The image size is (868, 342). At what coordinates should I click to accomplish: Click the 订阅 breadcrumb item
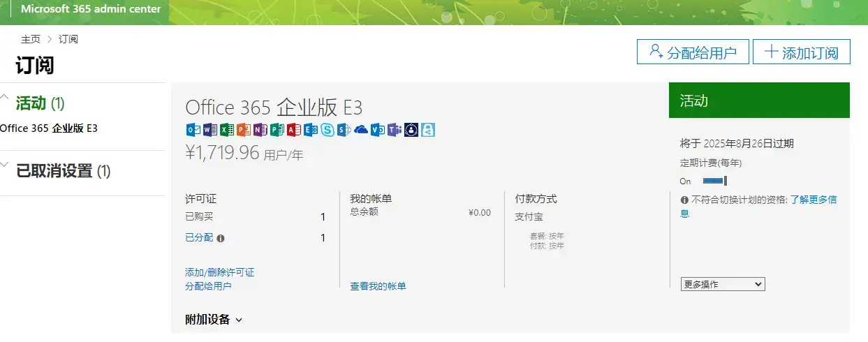pos(68,39)
